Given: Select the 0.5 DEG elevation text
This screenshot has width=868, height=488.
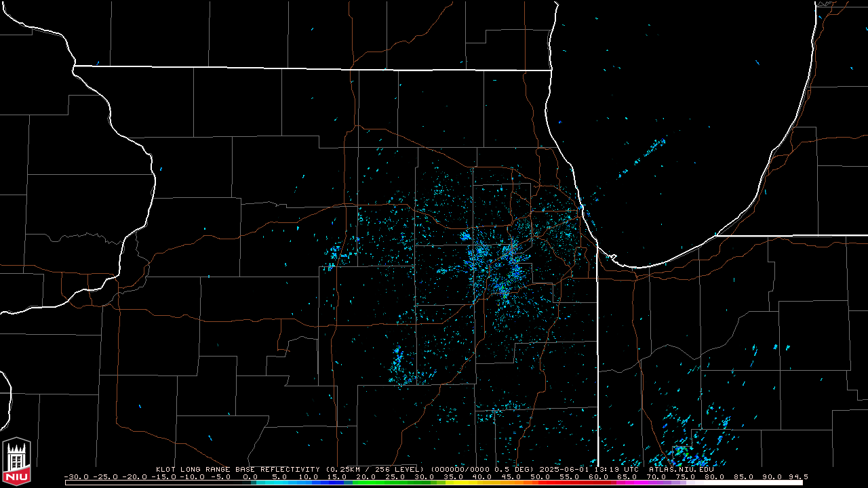Looking at the screenshot, I should (514, 469).
